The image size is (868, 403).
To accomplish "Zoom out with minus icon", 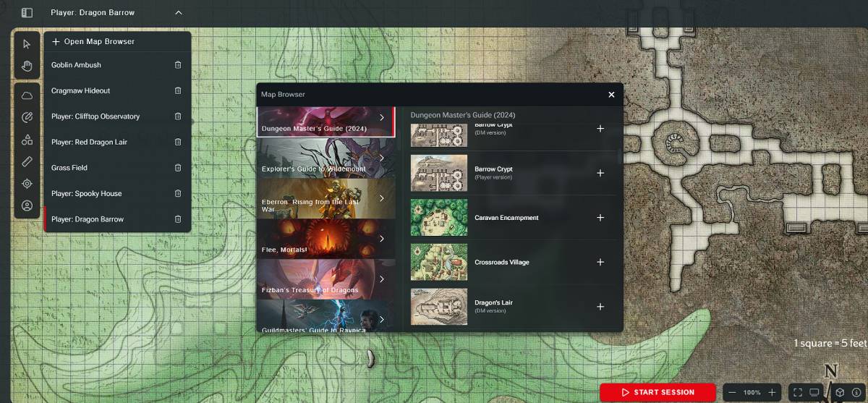I will pyautogui.click(x=732, y=392).
